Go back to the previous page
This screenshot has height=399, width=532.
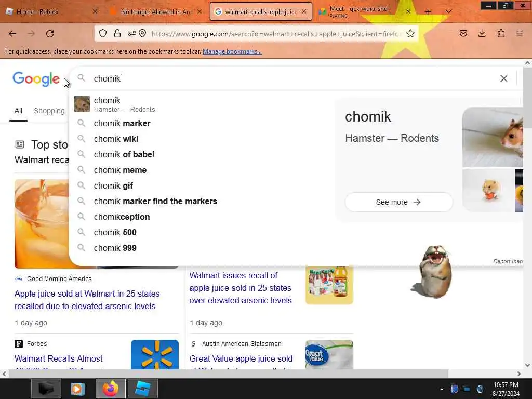(x=12, y=34)
